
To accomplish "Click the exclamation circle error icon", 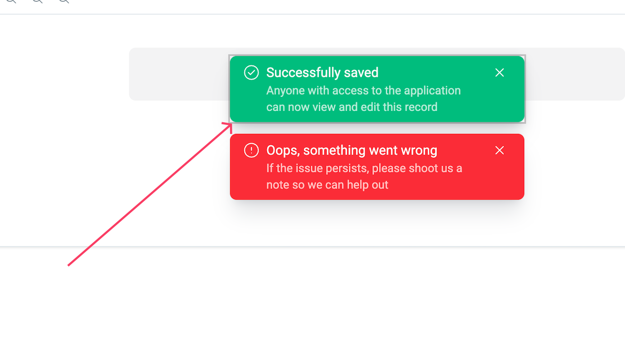I will 251,150.
